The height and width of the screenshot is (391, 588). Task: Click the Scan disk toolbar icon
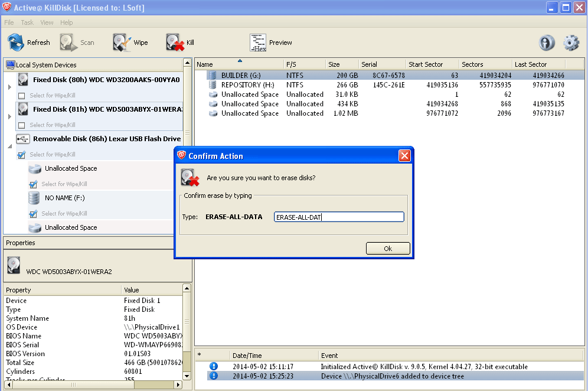[68, 43]
